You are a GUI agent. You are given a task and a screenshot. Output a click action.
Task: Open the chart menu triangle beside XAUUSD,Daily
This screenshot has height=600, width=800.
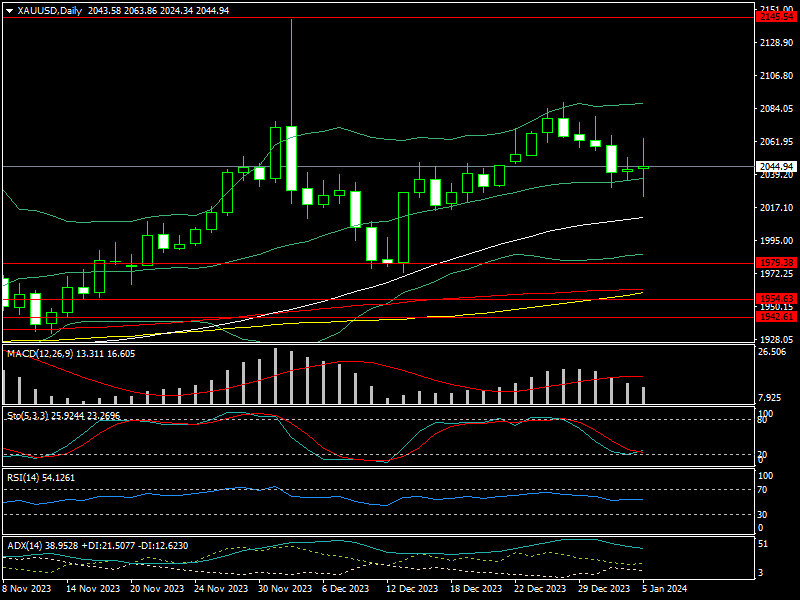9,11
